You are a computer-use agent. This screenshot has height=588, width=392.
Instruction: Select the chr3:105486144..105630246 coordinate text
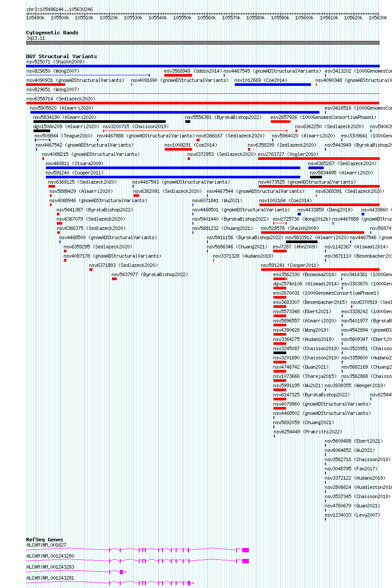(x=59, y=9)
